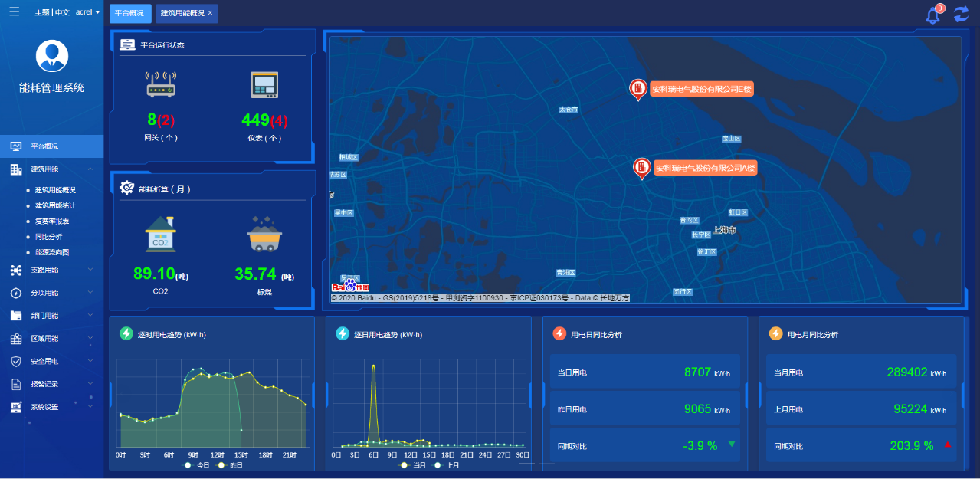Toggle the 今日 series in hourly chart legend
Image resolution: width=980 pixels, height=479 pixels.
click(197, 465)
